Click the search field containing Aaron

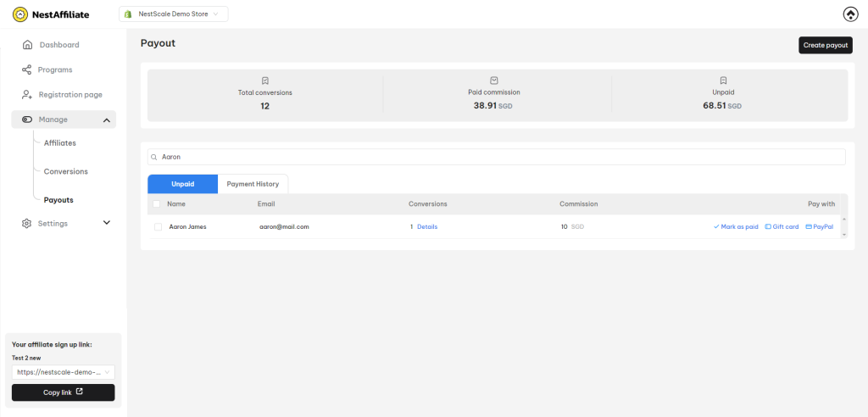coord(497,157)
